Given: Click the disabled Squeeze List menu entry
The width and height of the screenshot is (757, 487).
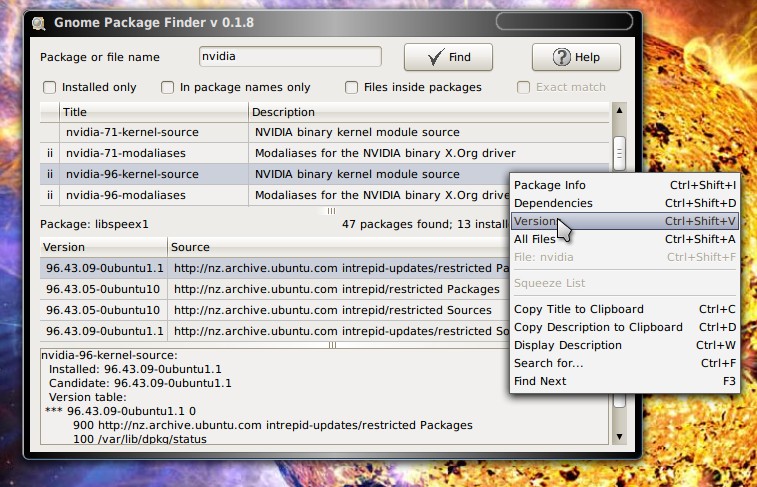Looking at the screenshot, I should (625, 283).
